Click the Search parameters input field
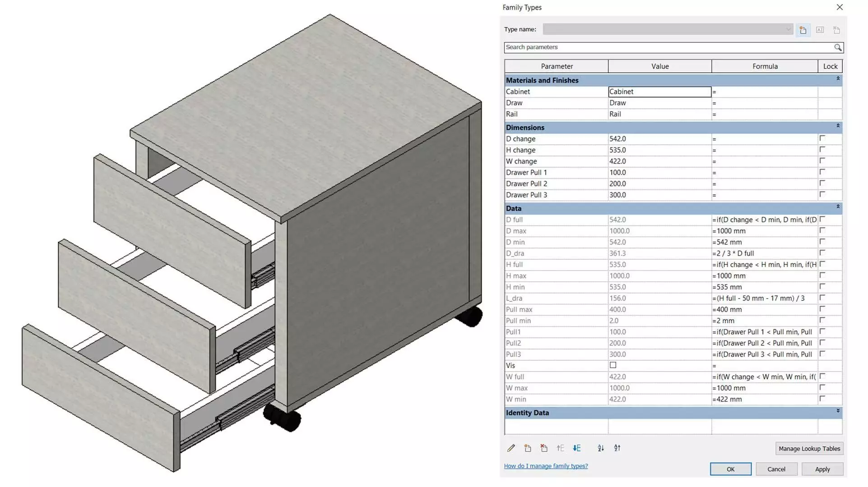 tap(668, 47)
